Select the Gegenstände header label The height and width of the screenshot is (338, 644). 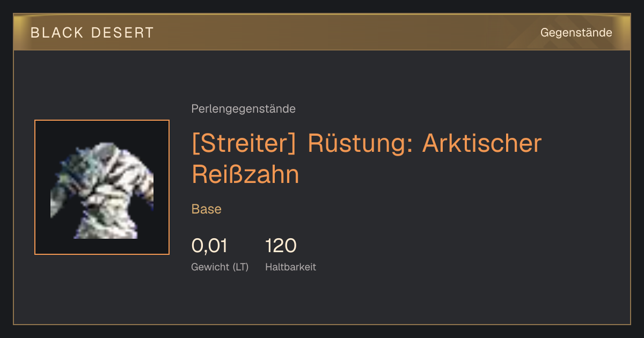point(576,33)
